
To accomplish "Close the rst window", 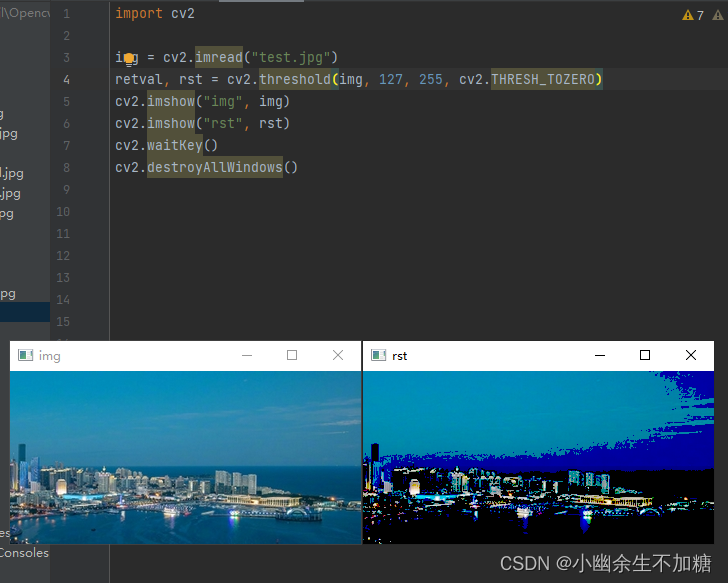I will point(691,355).
